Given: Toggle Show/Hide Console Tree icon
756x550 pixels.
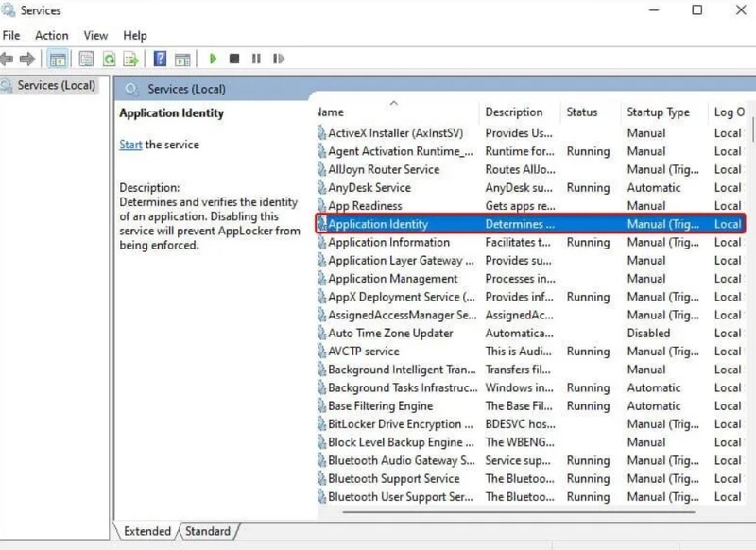Looking at the screenshot, I should [x=58, y=60].
